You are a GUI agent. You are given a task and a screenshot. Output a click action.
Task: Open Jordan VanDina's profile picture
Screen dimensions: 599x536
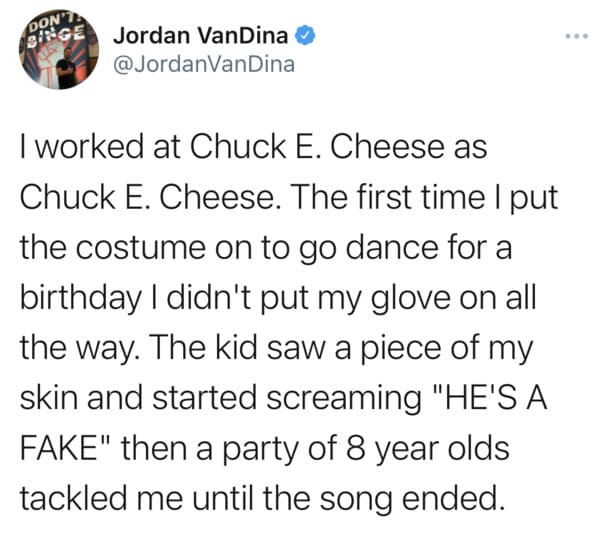coord(58,50)
